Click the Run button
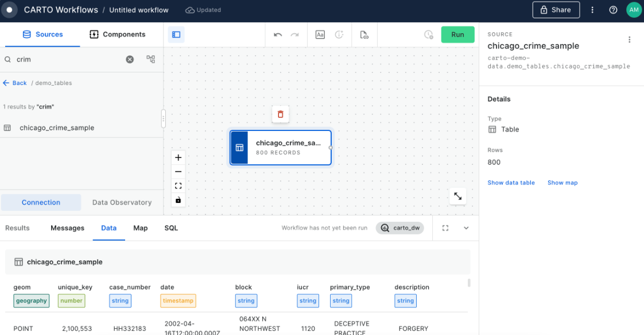The height and width of the screenshot is (335, 644). pos(457,34)
